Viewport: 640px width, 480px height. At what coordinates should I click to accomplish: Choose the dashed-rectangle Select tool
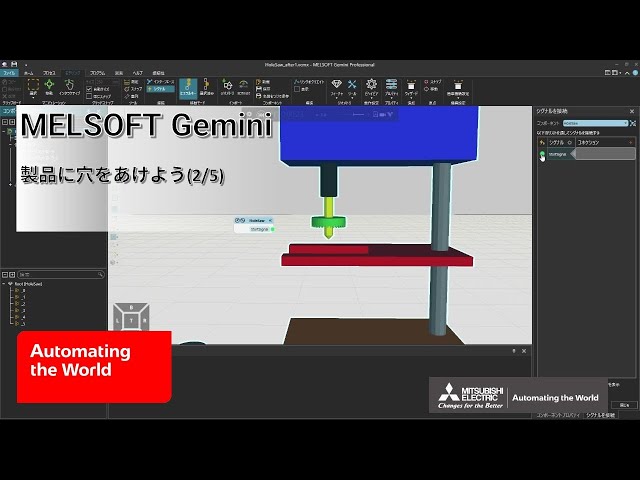pyautogui.click(x=33, y=87)
